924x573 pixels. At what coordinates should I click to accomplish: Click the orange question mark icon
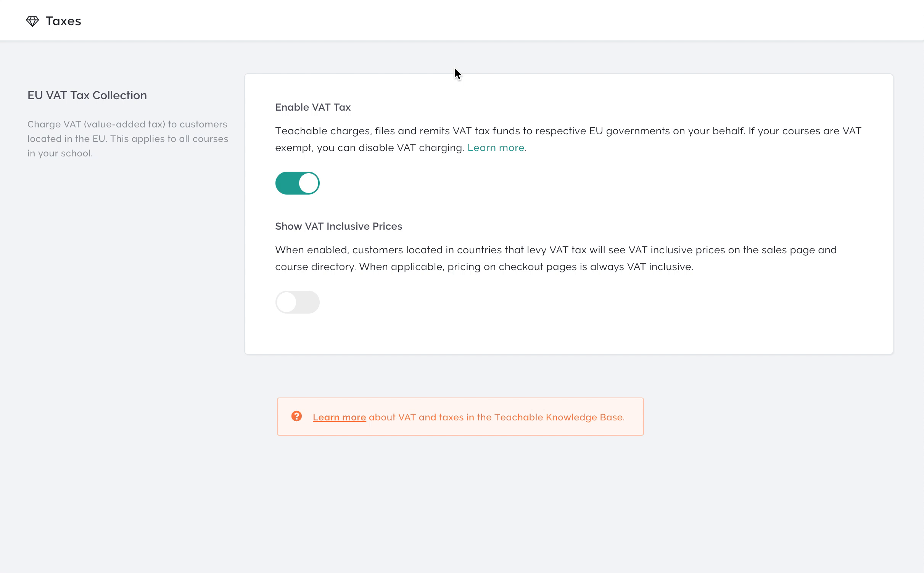pos(296,416)
